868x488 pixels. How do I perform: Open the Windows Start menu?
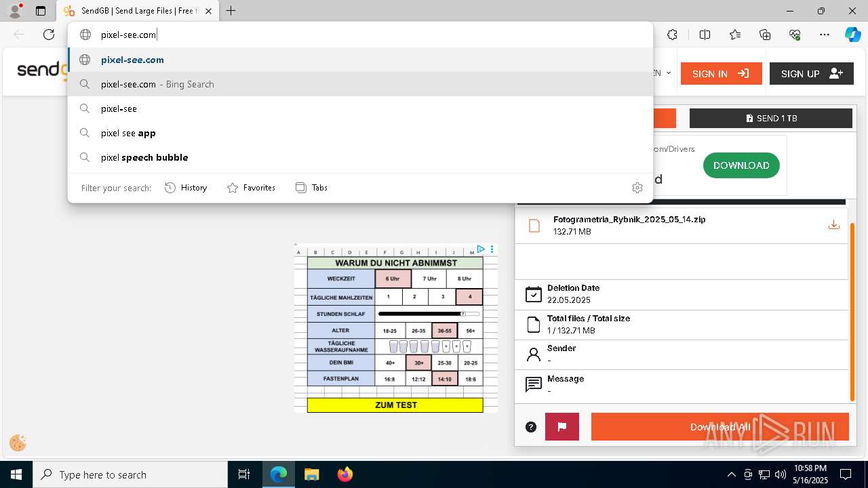(16, 474)
